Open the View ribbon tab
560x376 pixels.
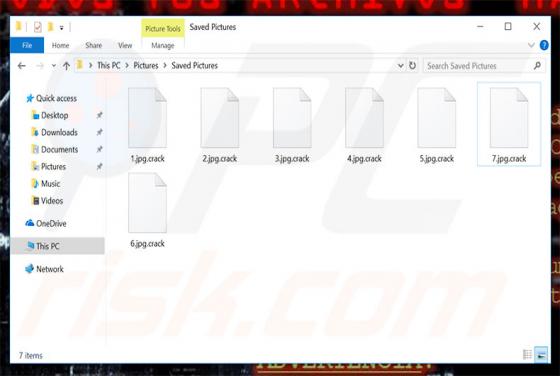pyautogui.click(x=125, y=45)
